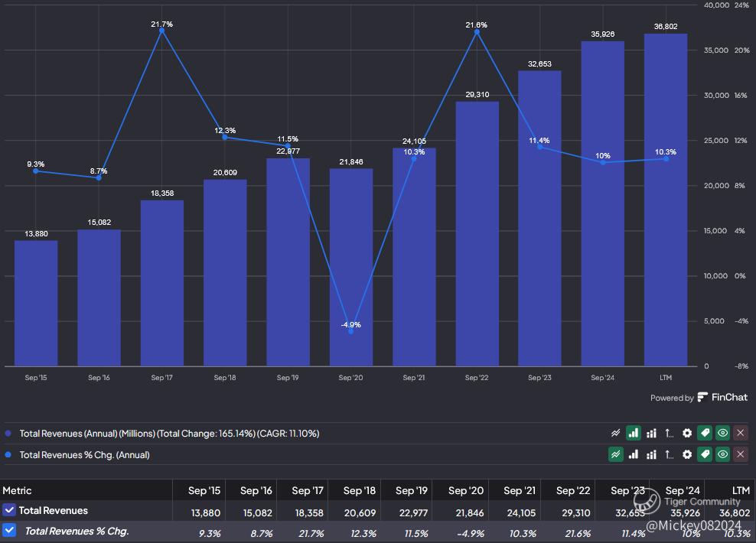The image size is (756, 543).
Task: Remove the % Chg. series with X
Action: tap(740, 454)
